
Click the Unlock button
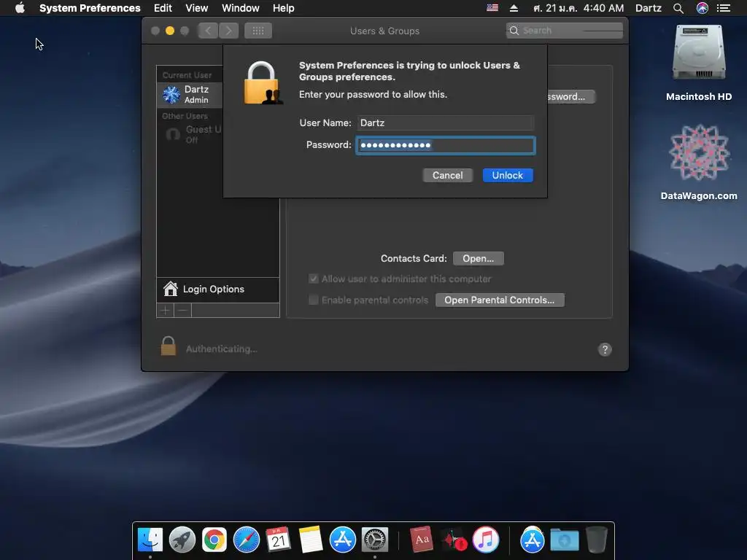(508, 175)
